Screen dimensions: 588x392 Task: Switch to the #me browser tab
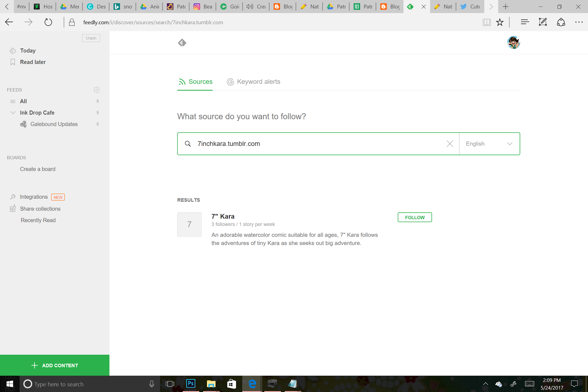coord(21,7)
